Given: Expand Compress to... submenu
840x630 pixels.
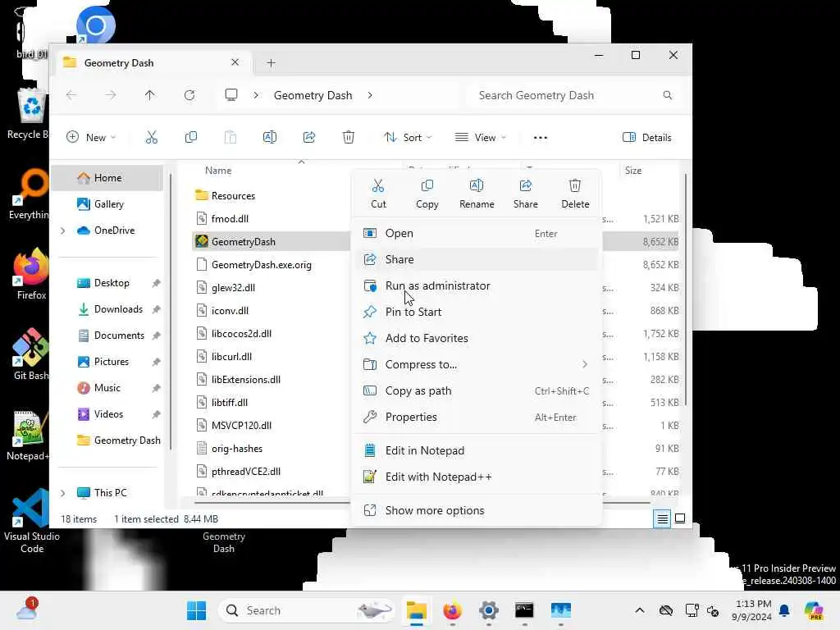Looking at the screenshot, I should click(477, 364).
